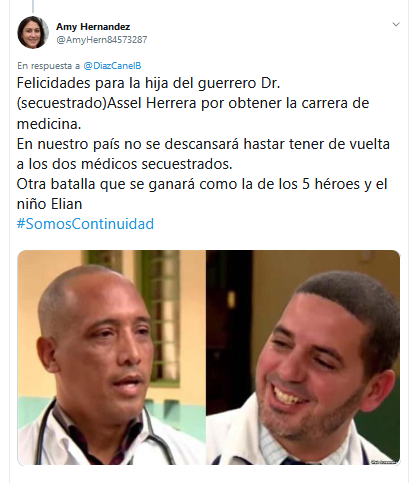View left photo of bald doctor
Screen dimensions: 418x483
[111, 357]
